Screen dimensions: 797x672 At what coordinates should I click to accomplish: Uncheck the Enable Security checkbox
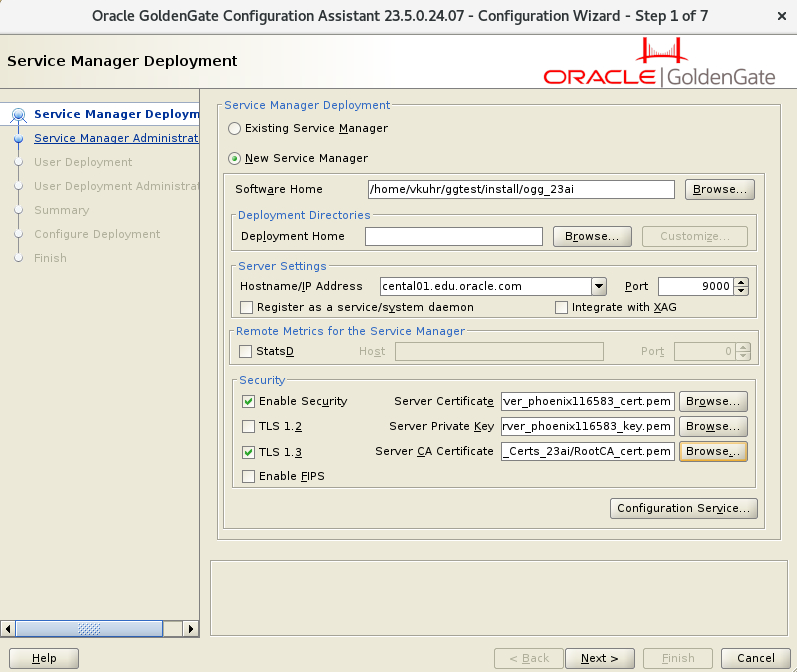[x=248, y=402]
